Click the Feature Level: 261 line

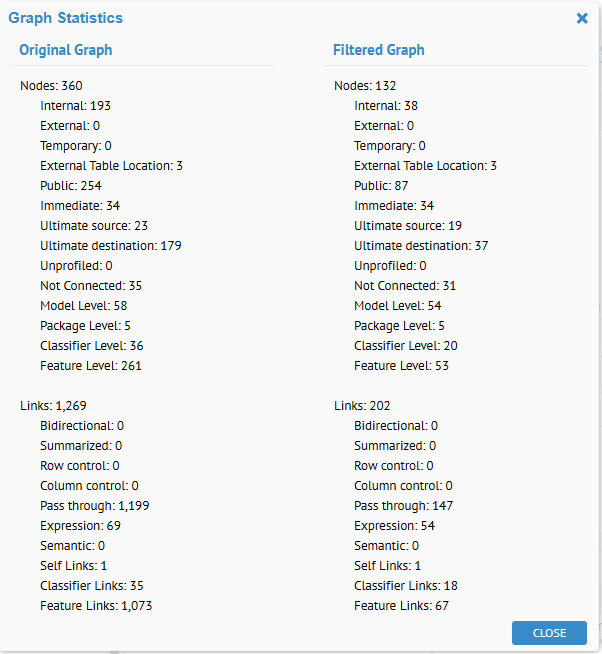[x=91, y=366]
